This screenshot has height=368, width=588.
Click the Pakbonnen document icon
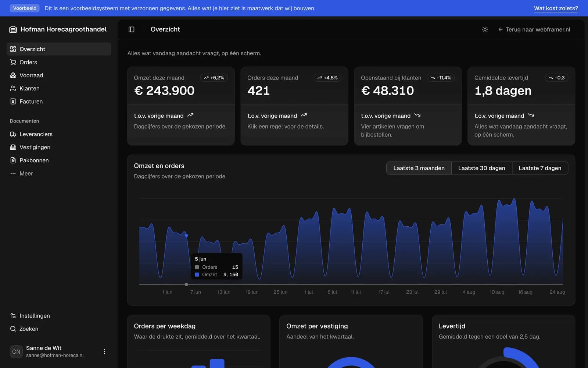coord(13,160)
